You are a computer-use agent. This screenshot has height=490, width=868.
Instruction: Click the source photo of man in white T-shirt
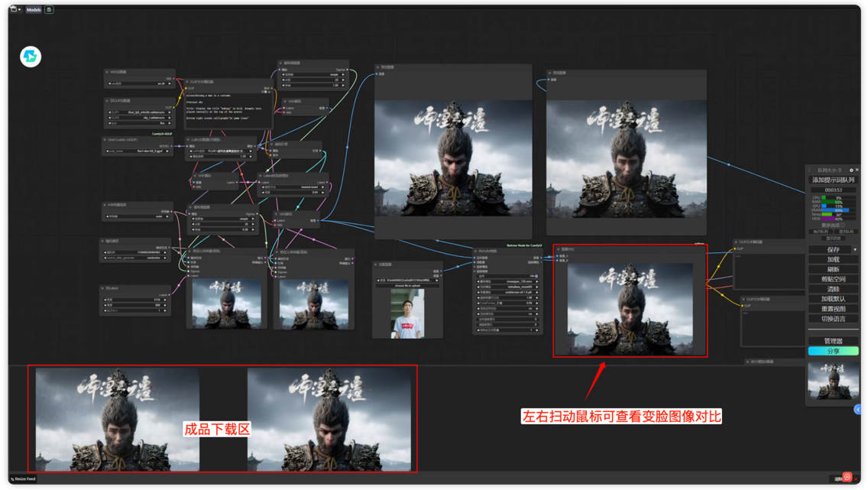407,313
